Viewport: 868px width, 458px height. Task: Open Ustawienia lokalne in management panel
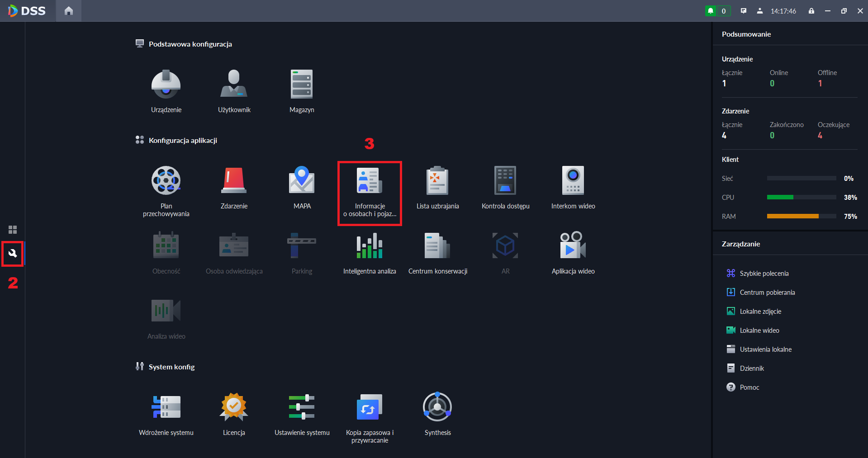coord(765,349)
